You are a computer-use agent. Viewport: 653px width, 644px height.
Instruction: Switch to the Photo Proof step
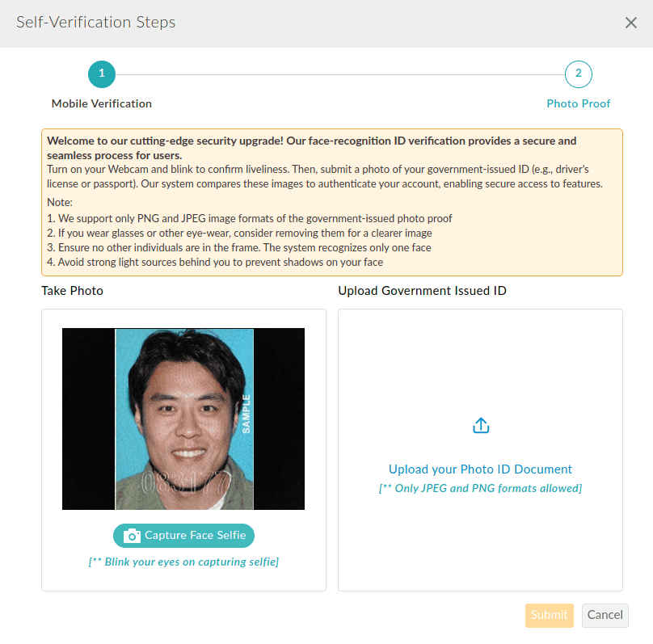click(x=578, y=103)
